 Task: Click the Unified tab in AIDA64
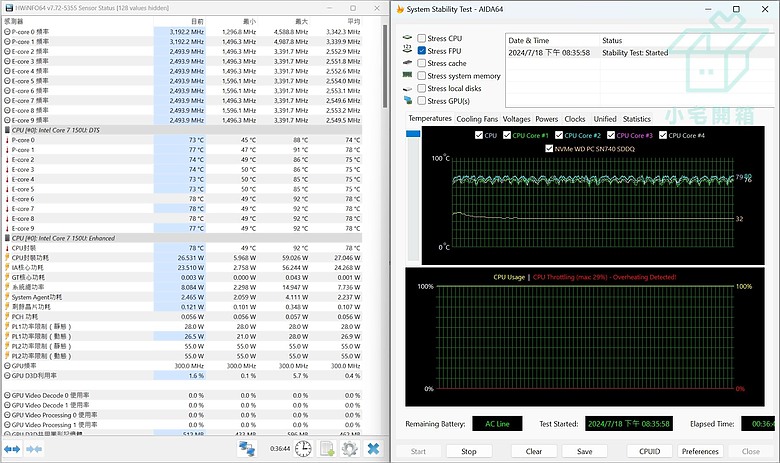pos(604,119)
